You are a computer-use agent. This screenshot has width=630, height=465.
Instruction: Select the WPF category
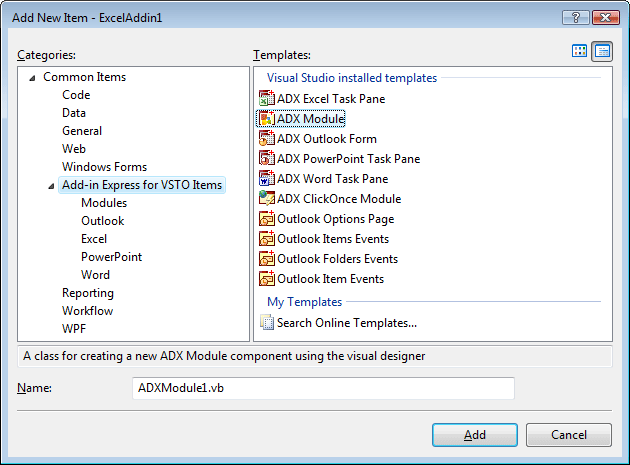point(74,329)
